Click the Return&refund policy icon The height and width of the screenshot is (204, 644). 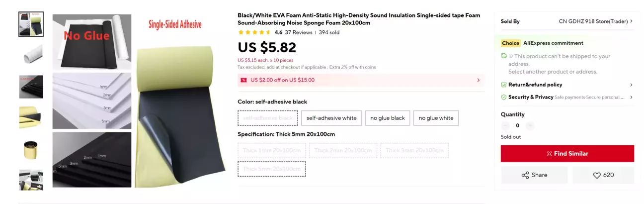point(504,85)
